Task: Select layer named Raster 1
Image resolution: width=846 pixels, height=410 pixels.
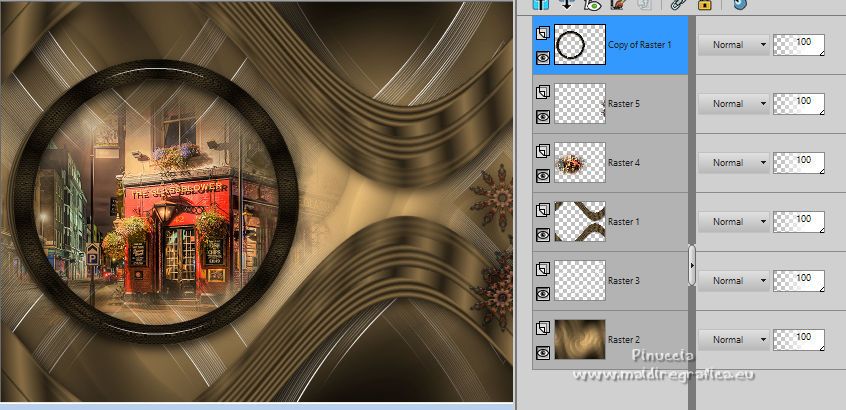Action: point(624,222)
